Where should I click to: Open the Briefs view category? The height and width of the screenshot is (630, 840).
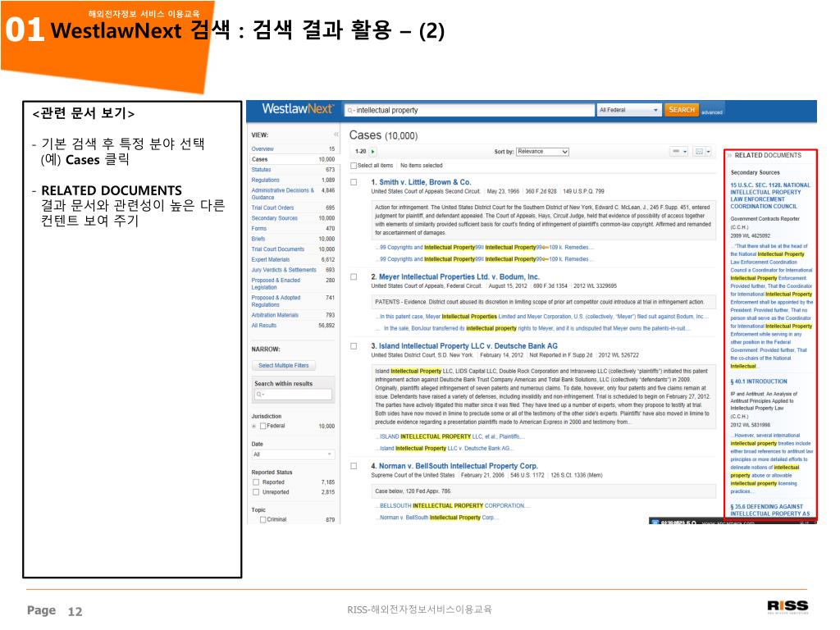pyautogui.click(x=258, y=239)
